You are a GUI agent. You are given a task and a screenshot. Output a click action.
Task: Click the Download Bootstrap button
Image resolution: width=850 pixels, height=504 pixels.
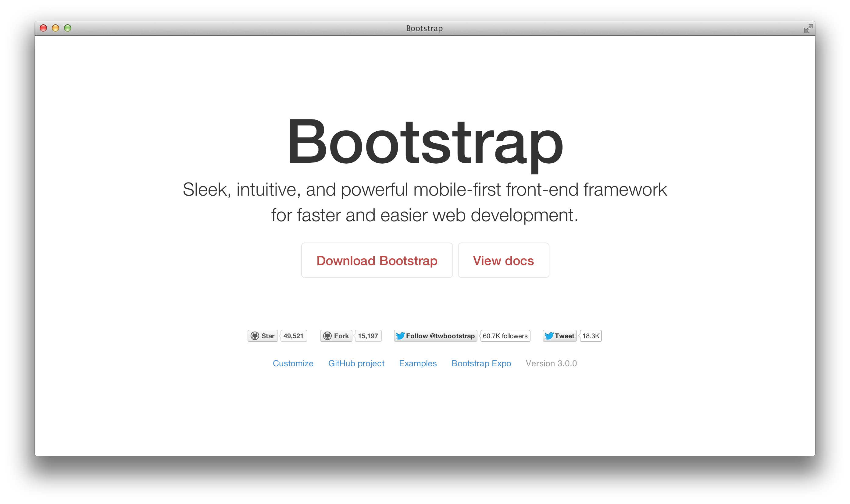coord(377,261)
